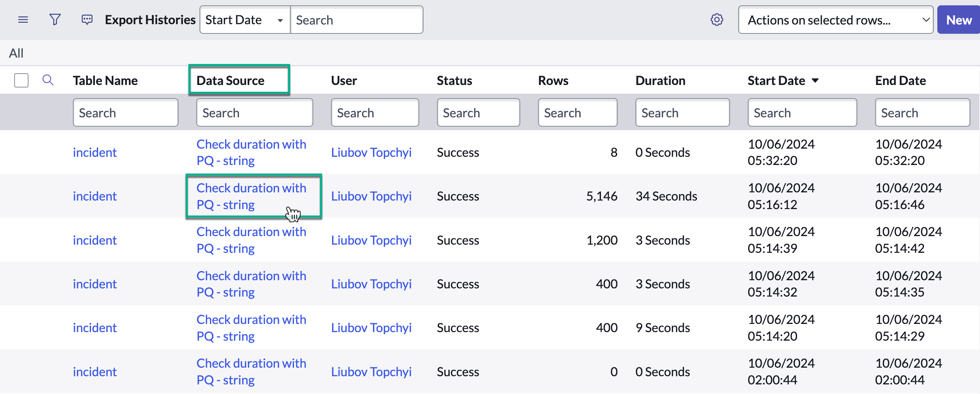Click the Rows column header
The height and width of the screenshot is (394, 980).
tap(553, 81)
